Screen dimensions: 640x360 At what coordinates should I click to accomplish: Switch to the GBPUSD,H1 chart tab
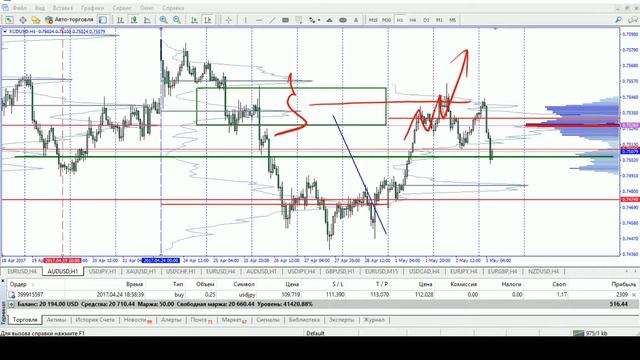tap(340, 271)
